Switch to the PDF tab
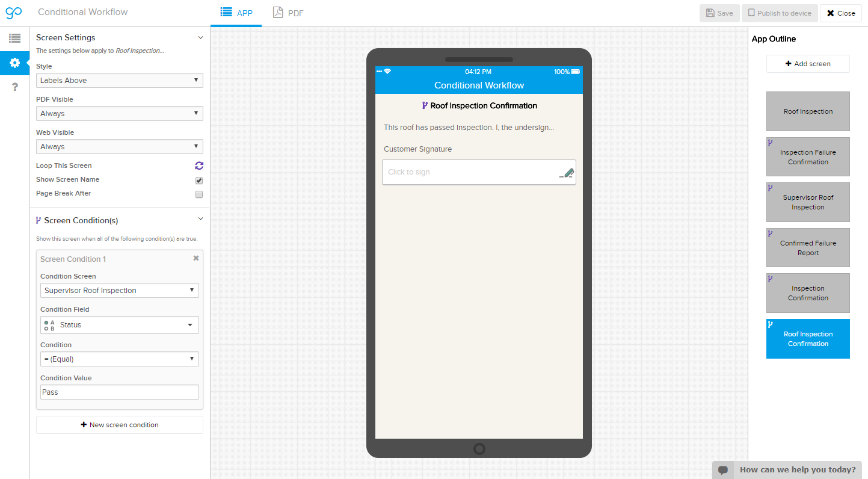Image resolution: width=868 pixels, height=479 pixels. pyautogui.click(x=288, y=13)
